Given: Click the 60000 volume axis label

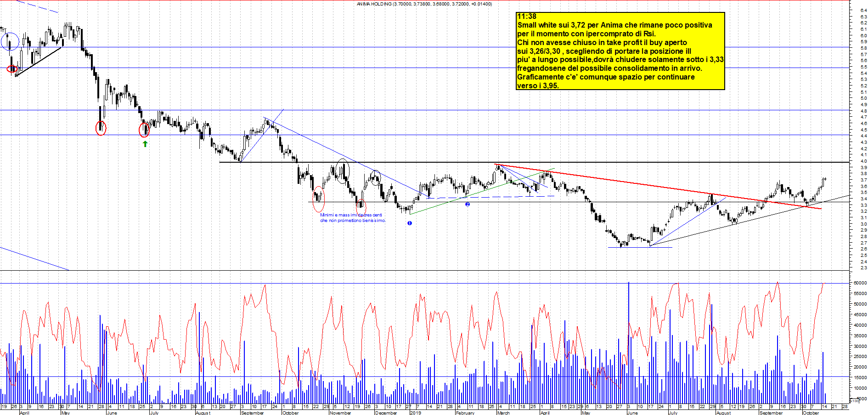Looking at the screenshot, I should 860,283.
